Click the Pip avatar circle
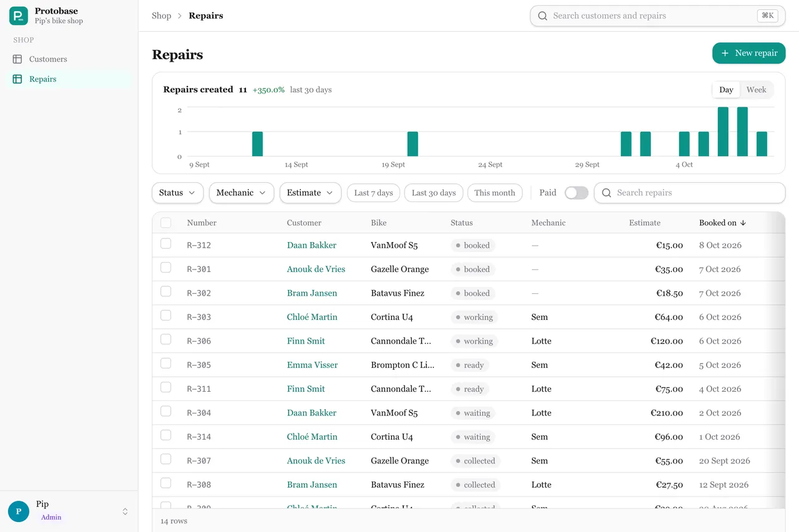The width and height of the screenshot is (799, 532). click(19, 511)
